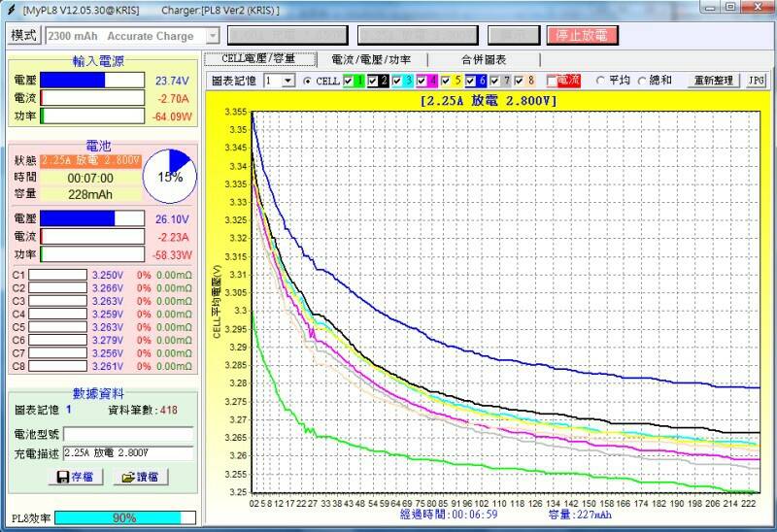Image resolution: width=777 pixels, height=532 pixels.
Task: Click the greyed-out discharge preset button
Action: (418, 36)
